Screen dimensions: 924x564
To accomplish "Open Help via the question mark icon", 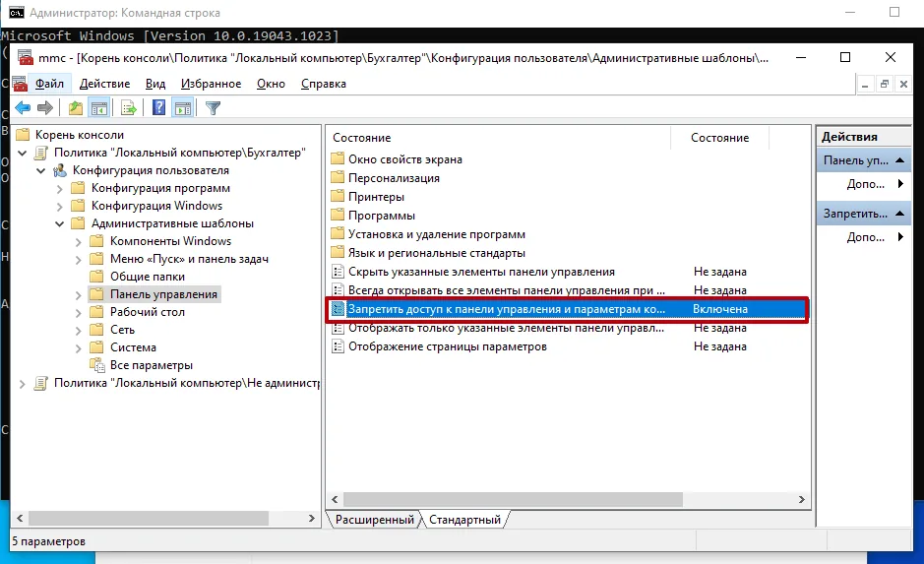I will tap(158, 108).
